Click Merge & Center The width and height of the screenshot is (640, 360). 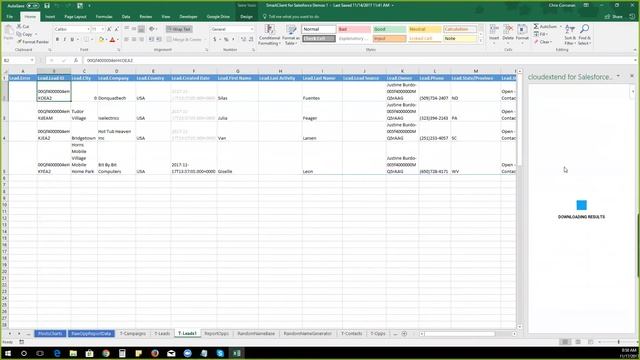[184, 40]
